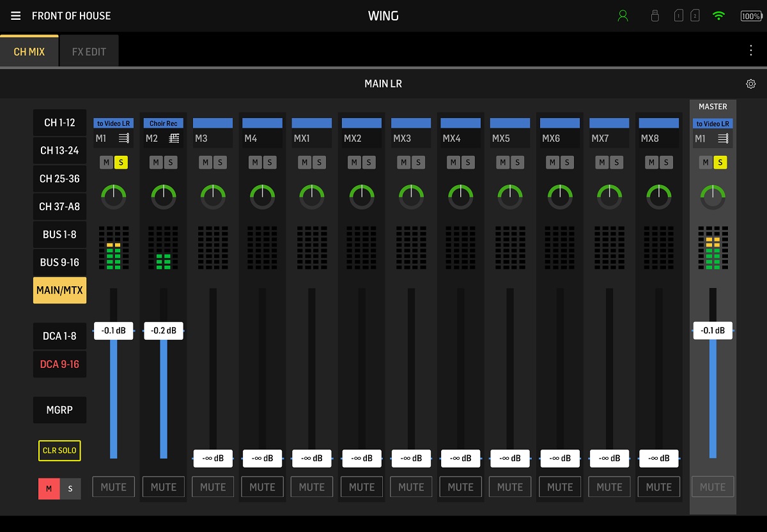The height and width of the screenshot is (532, 767).
Task: Click the SD card 2 icon
Action: [x=695, y=16]
